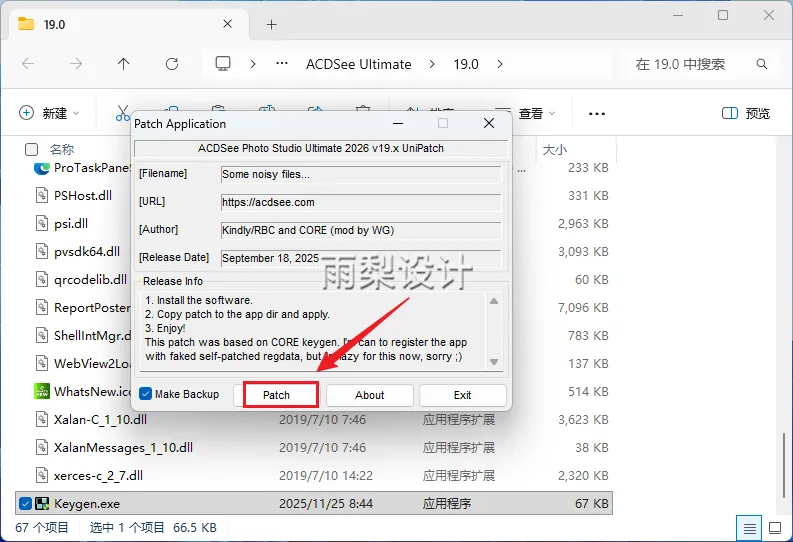Click Exit in the Patch Application

[463, 395]
